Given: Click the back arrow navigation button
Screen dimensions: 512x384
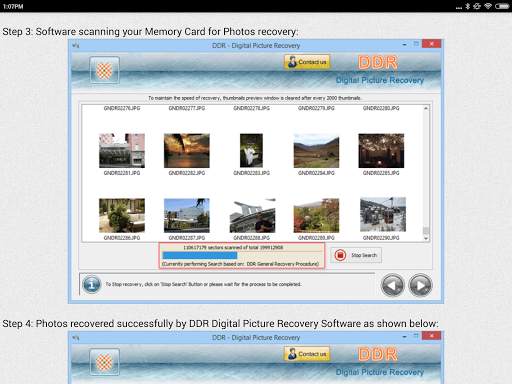Looking at the screenshot, I should (392, 285).
